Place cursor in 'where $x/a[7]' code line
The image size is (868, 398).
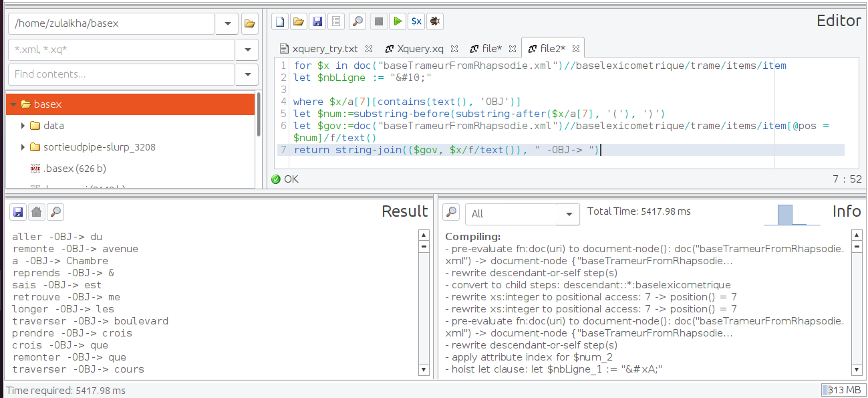(407, 102)
